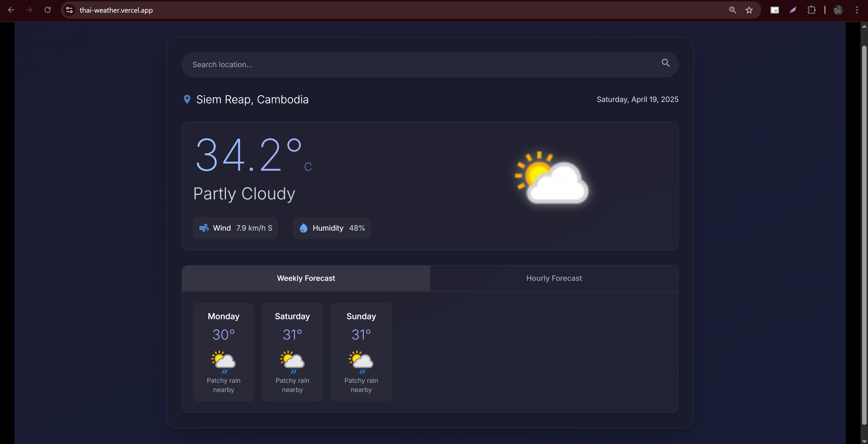
Task: Open the Monday forecast card
Action: tap(223, 352)
